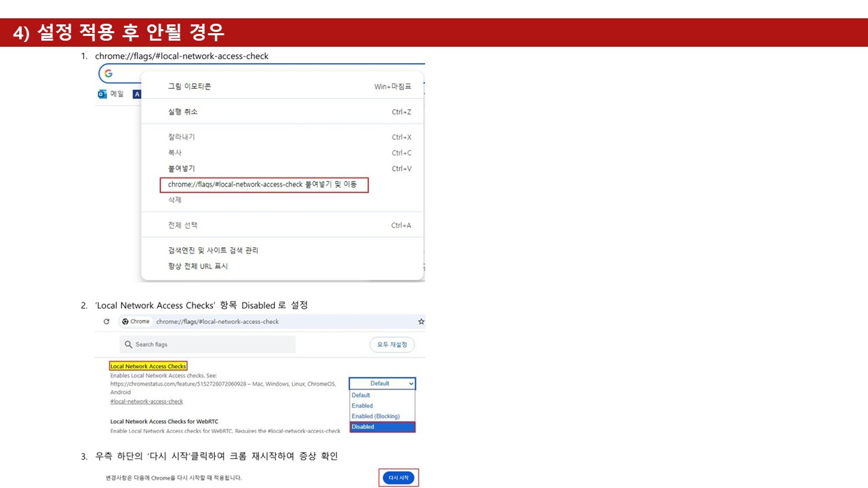Viewport: 868px width, 488px height.
Task: Click the Chrome site info chip
Action: point(136,321)
